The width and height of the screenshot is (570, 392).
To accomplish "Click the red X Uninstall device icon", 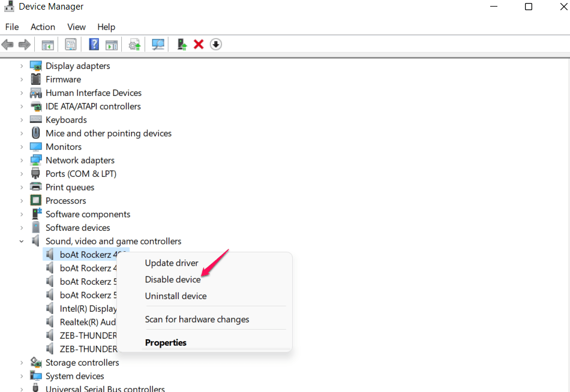I will [199, 44].
